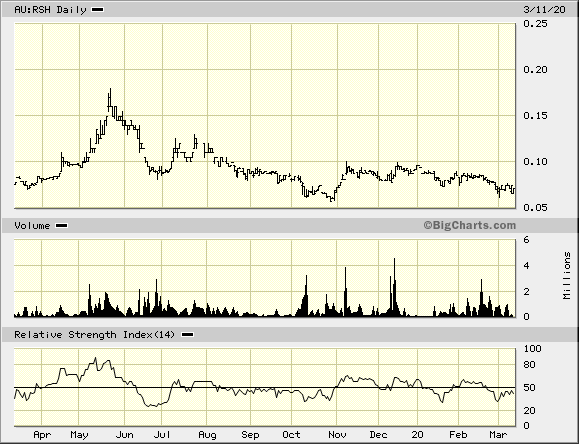Click the 3/11/20 date label
579x444 pixels.
(x=544, y=10)
